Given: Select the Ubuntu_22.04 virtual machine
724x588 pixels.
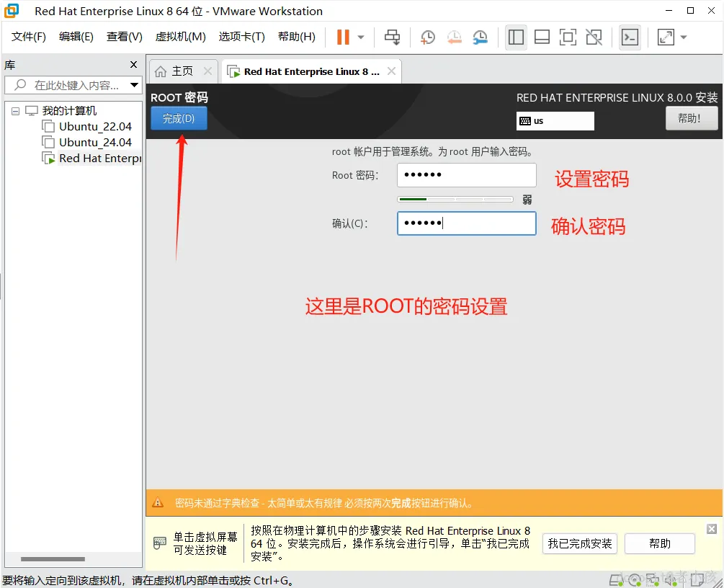Looking at the screenshot, I should point(94,126).
